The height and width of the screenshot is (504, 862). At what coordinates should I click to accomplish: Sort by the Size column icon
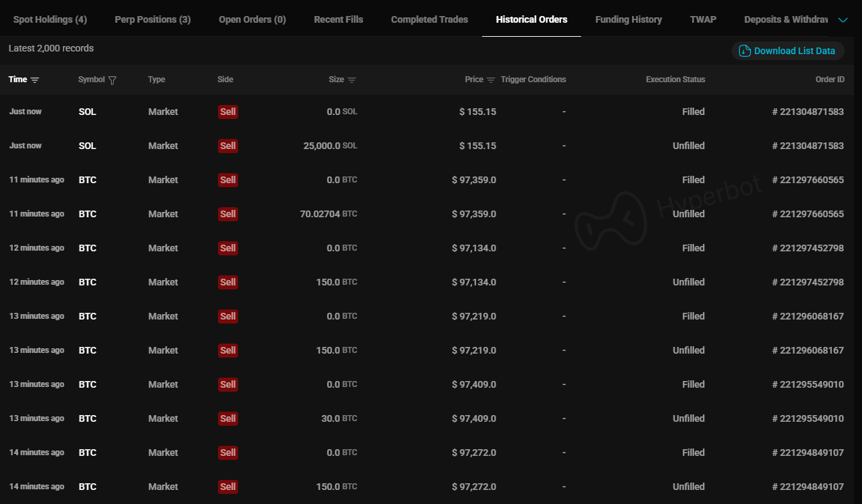(x=352, y=80)
